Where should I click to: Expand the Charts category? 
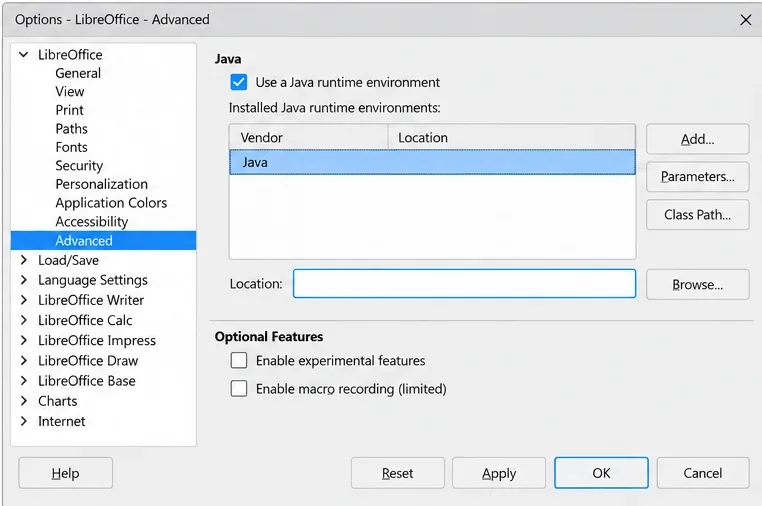tap(23, 401)
